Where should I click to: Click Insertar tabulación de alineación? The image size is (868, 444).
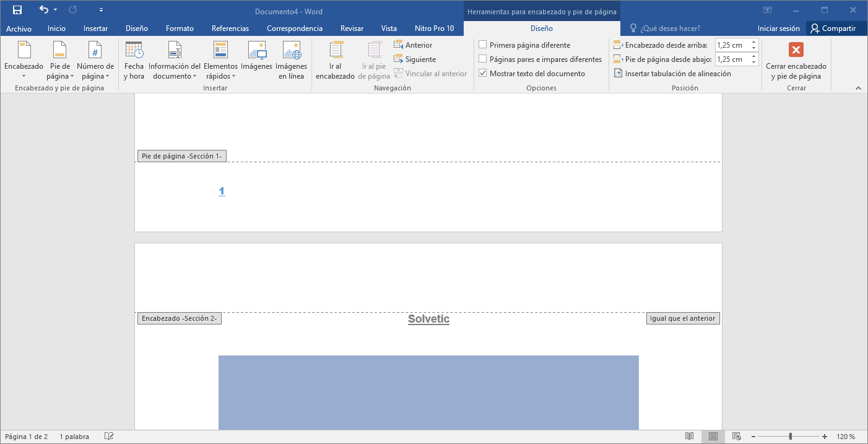click(672, 74)
